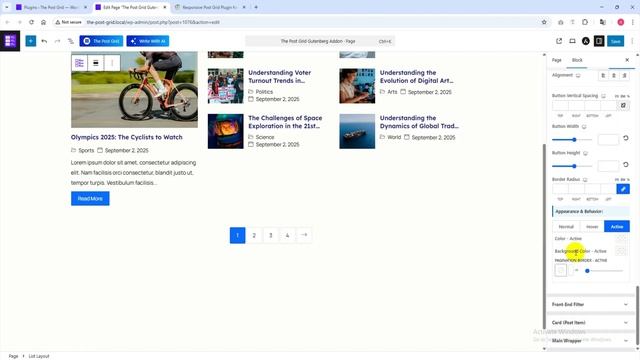Viewport: 640px width, 360px height.
Task: Click the block type icon in block toolbar
Action: click(x=80, y=63)
